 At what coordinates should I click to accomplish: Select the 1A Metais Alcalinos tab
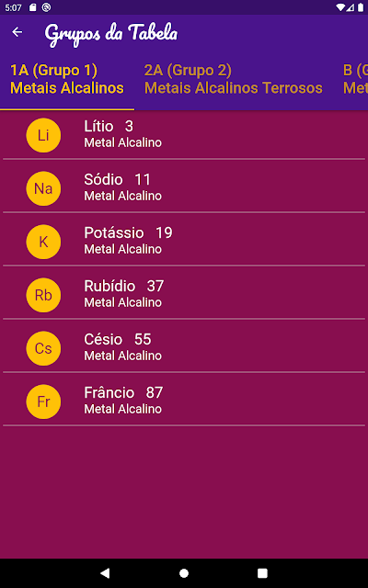[x=67, y=79]
